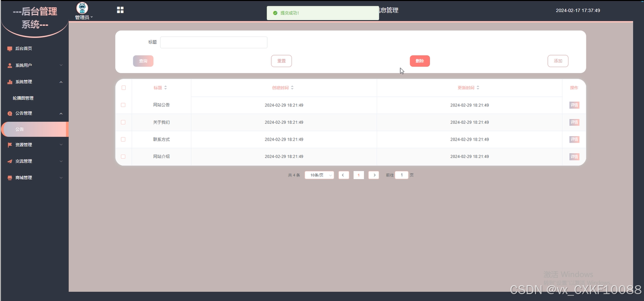
Task: Go to previous page arrow
Action: click(x=344, y=175)
